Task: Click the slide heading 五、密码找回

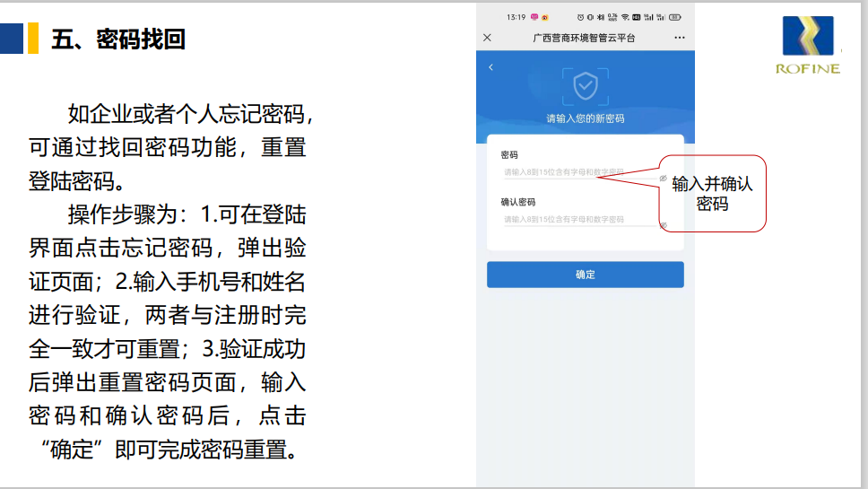Action: point(118,39)
